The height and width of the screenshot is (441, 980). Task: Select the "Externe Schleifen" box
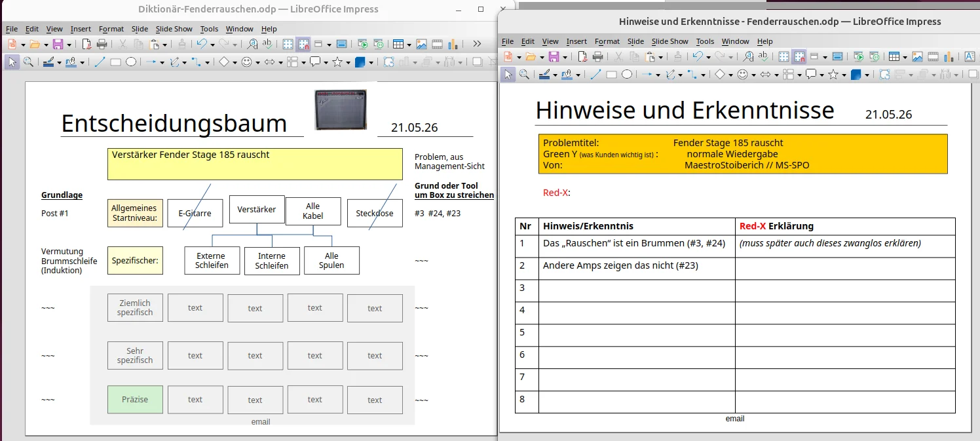tap(212, 260)
